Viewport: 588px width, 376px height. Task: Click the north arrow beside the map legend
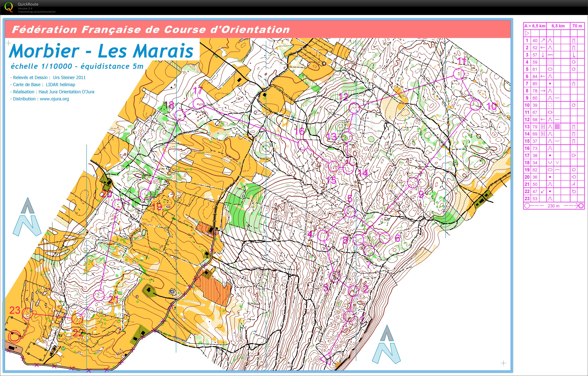27,217
